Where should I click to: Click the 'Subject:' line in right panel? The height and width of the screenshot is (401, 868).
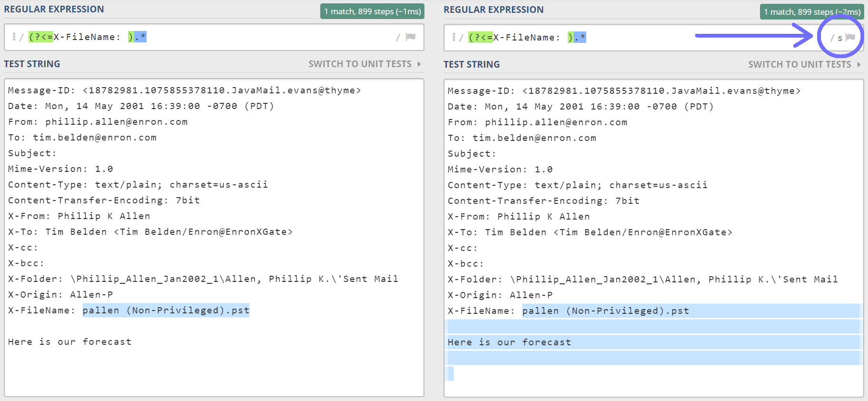click(472, 153)
